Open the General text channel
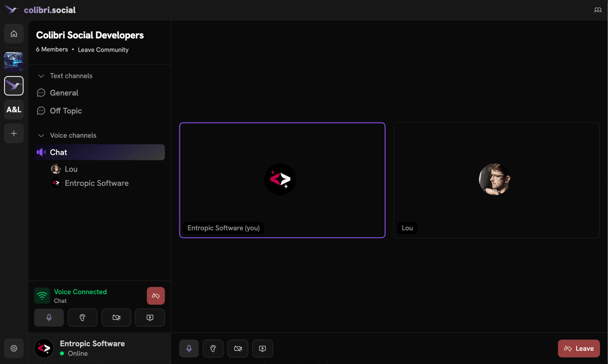The height and width of the screenshot is (364, 608). [64, 93]
